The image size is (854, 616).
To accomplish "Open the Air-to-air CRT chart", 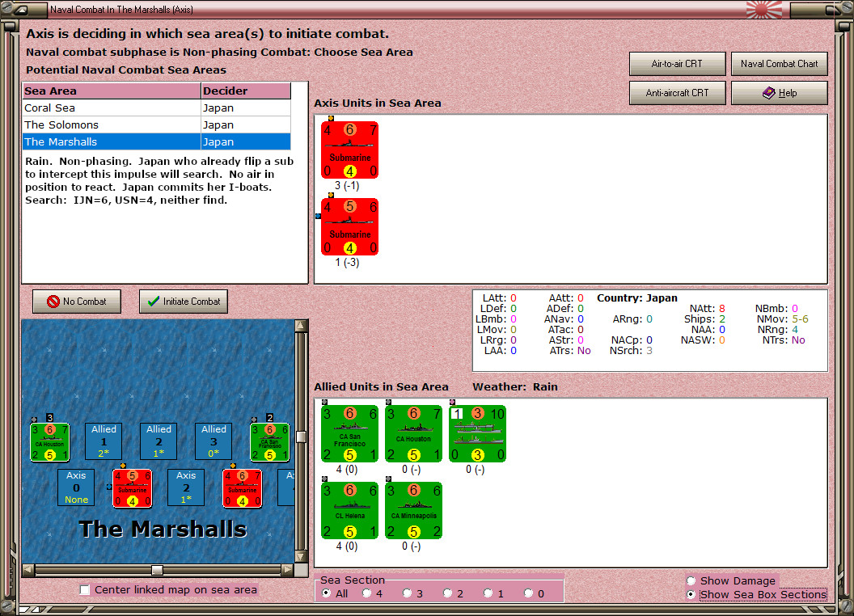I will (x=677, y=64).
